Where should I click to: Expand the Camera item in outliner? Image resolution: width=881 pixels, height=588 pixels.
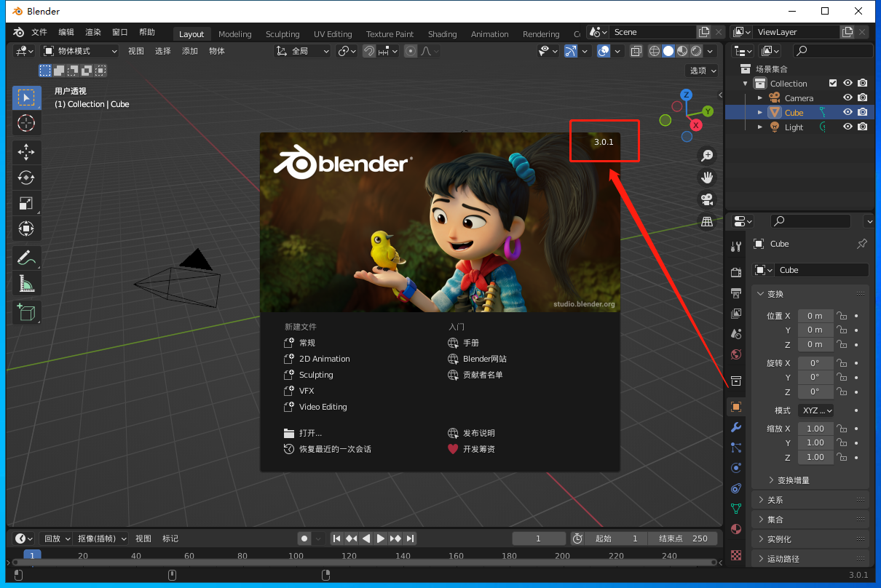pyautogui.click(x=760, y=98)
